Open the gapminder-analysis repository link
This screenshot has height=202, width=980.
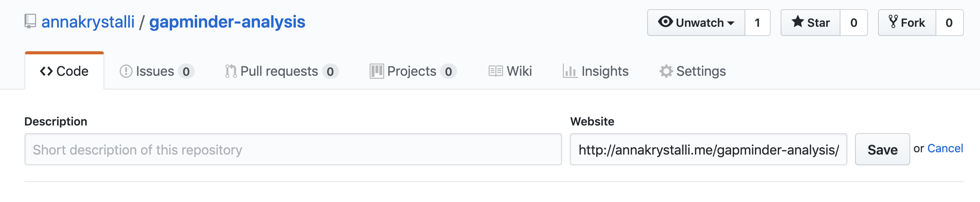(x=227, y=22)
